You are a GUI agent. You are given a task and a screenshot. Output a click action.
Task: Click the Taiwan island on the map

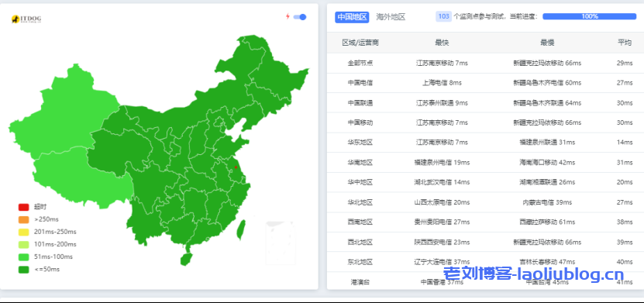click(x=241, y=230)
